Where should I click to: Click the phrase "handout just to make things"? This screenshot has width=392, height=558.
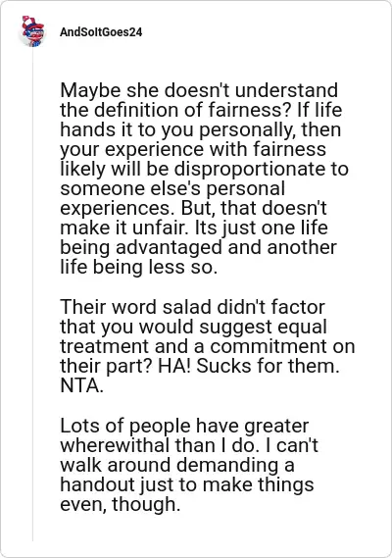pos(187,484)
